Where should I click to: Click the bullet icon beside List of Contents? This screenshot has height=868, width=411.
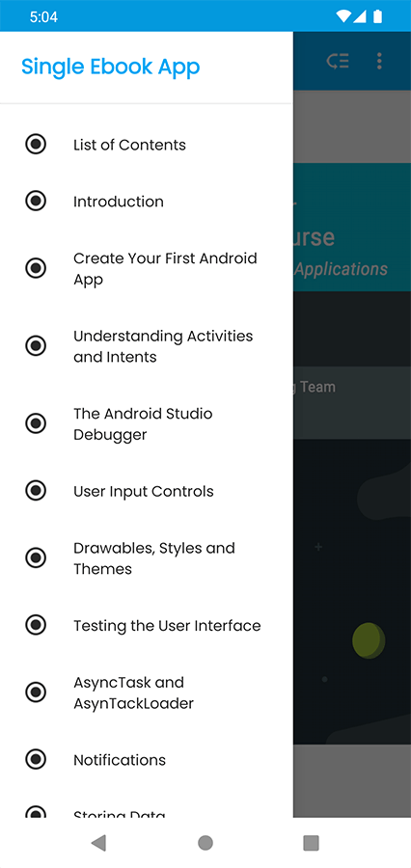36,145
